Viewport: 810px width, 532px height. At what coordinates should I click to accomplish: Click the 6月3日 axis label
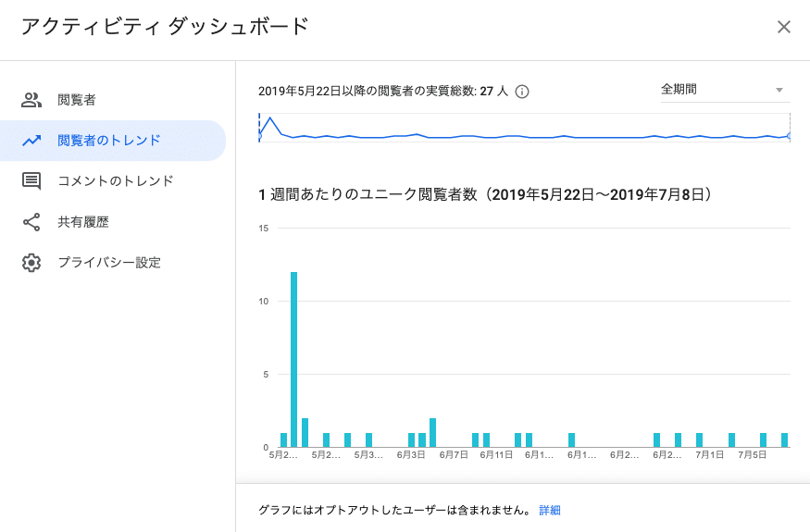pos(411,455)
